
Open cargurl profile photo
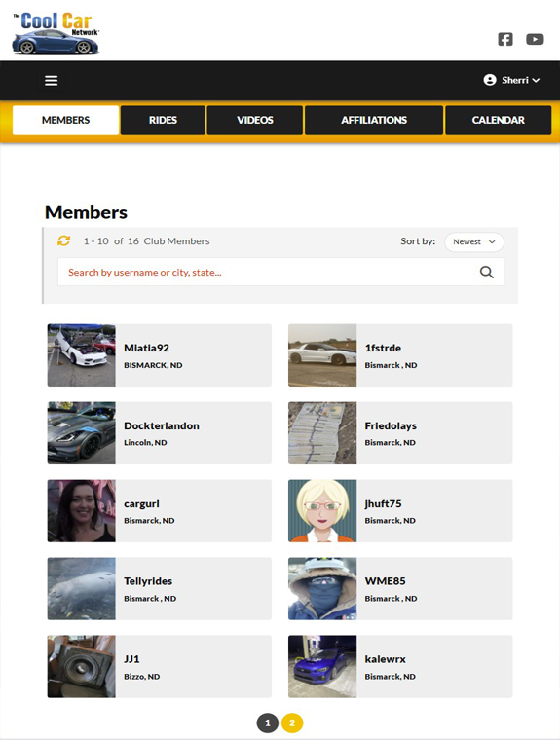pos(81,510)
